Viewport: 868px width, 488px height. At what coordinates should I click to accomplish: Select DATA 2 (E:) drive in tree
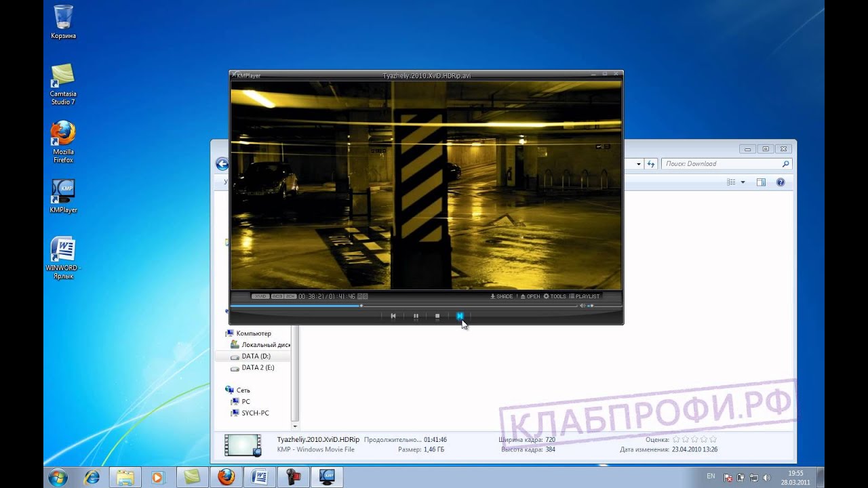click(x=252, y=368)
